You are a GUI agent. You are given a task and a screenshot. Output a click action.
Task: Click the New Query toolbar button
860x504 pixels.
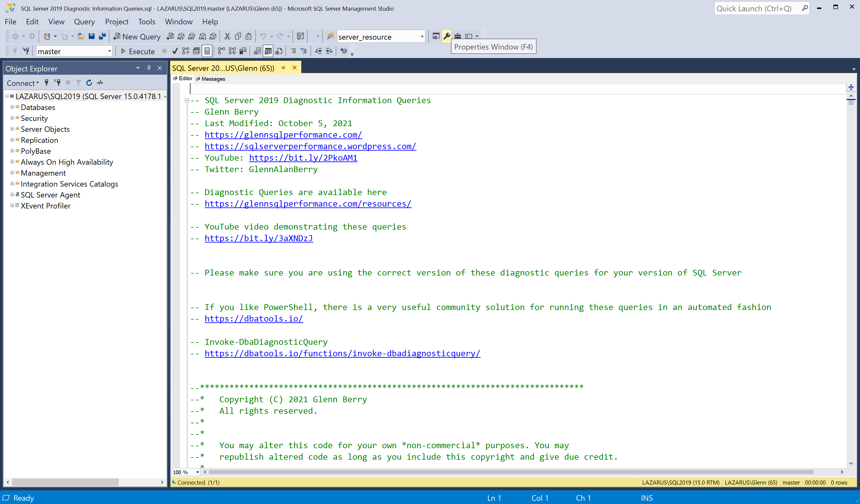tap(137, 36)
